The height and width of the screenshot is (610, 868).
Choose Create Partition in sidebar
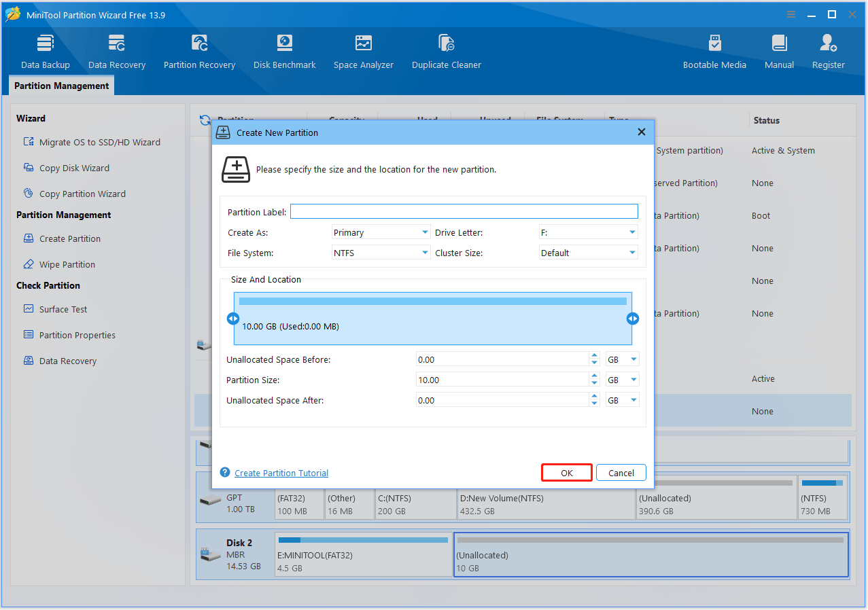click(x=63, y=238)
